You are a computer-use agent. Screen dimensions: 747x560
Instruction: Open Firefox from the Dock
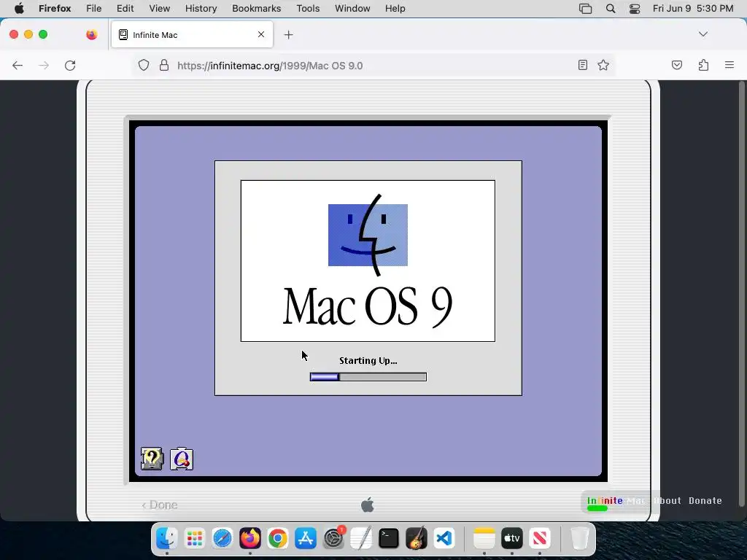point(250,539)
